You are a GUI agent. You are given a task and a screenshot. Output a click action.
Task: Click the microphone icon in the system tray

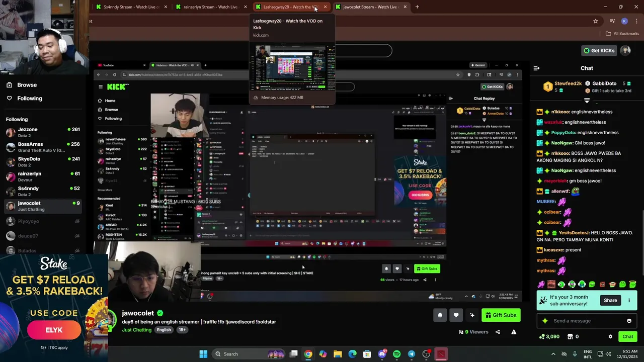[575, 354]
